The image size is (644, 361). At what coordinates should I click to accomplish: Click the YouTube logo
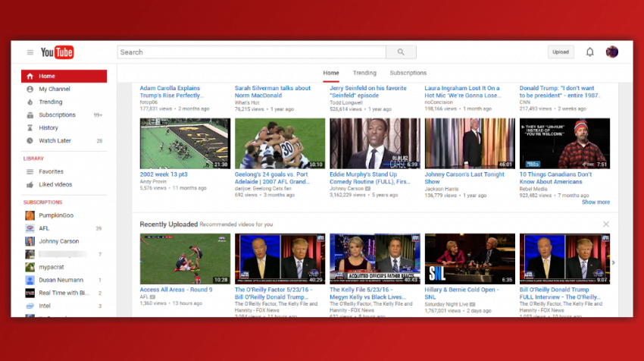point(57,52)
